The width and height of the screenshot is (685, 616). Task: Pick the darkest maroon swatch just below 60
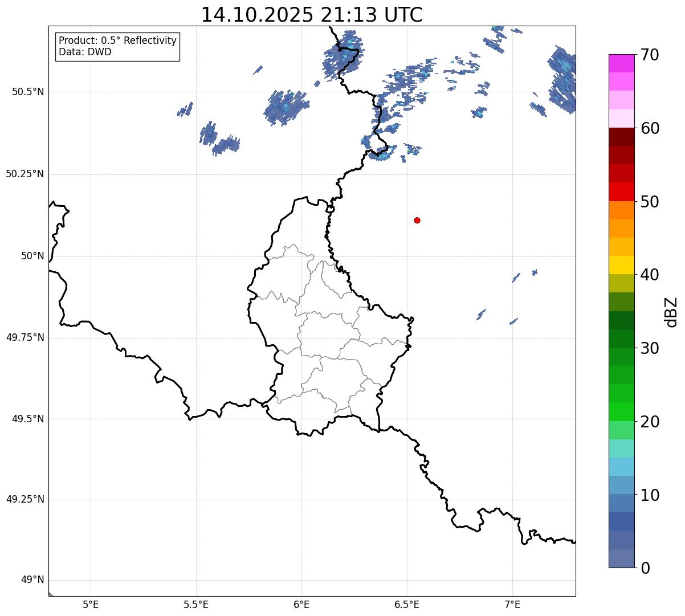[622, 137]
